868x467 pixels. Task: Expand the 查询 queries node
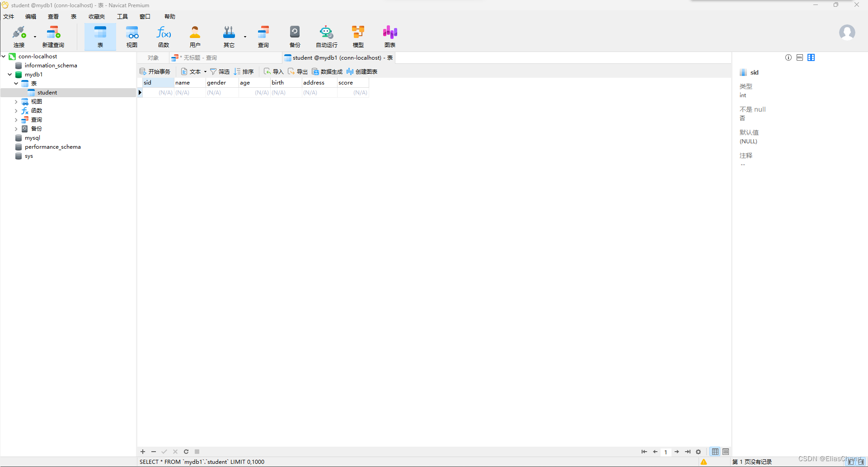(x=16, y=120)
